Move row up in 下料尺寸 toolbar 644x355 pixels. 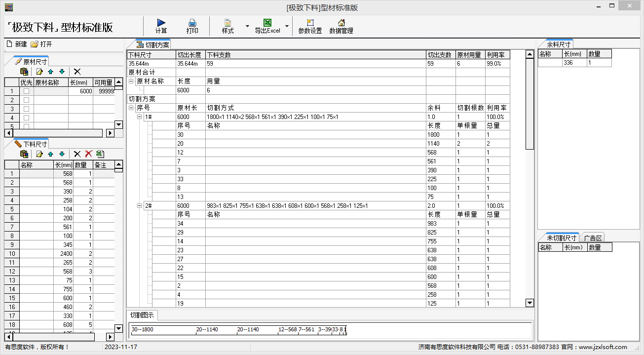click(x=50, y=154)
